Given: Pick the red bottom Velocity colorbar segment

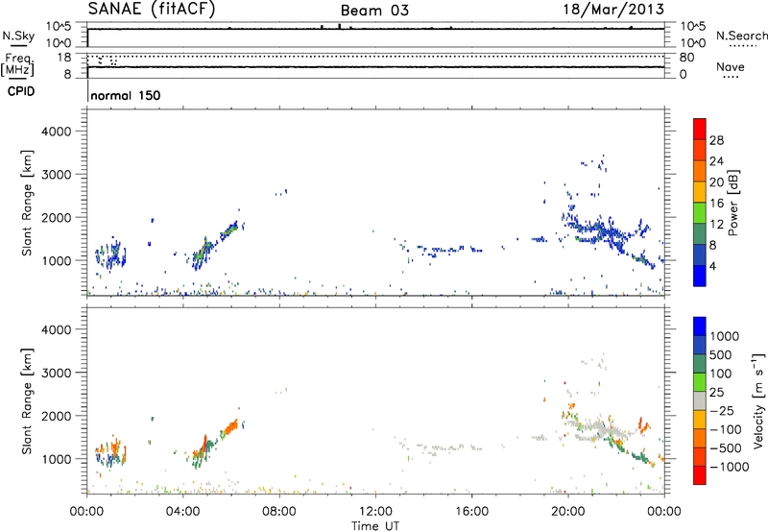Looking at the screenshot, I should pos(700,475).
